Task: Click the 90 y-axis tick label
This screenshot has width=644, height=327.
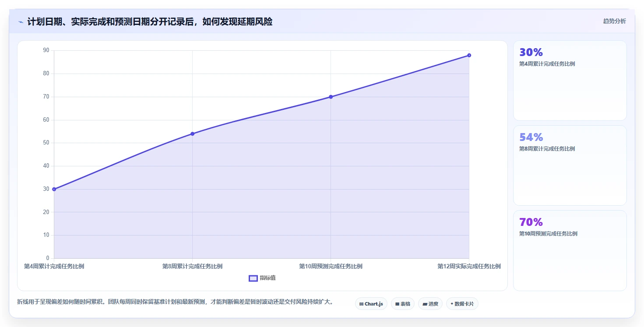Action: (46, 50)
